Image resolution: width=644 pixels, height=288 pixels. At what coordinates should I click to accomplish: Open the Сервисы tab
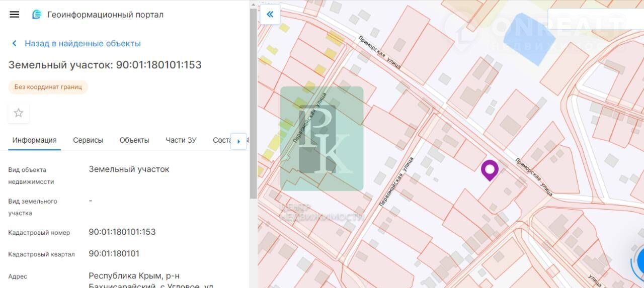pyautogui.click(x=88, y=140)
